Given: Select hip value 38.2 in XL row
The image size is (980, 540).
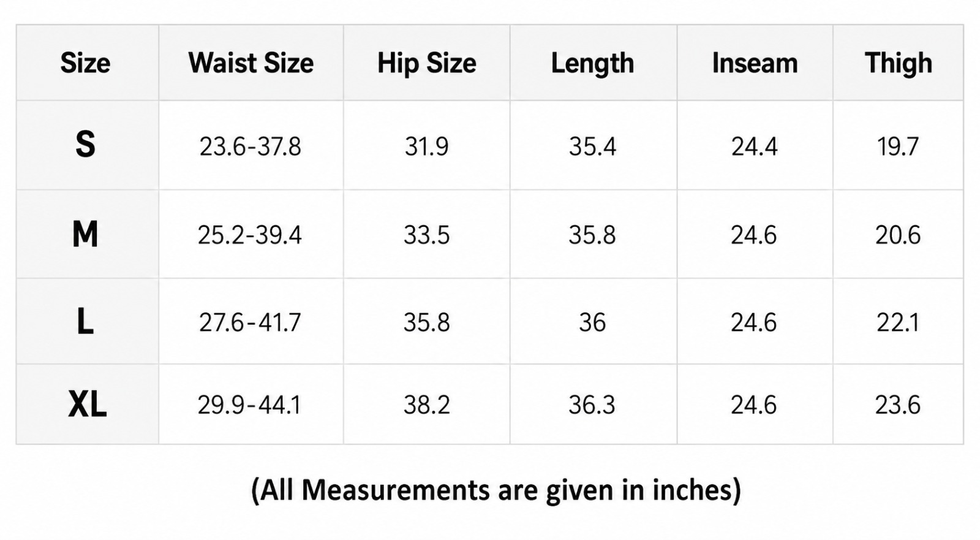Looking at the screenshot, I should coord(426,405).
